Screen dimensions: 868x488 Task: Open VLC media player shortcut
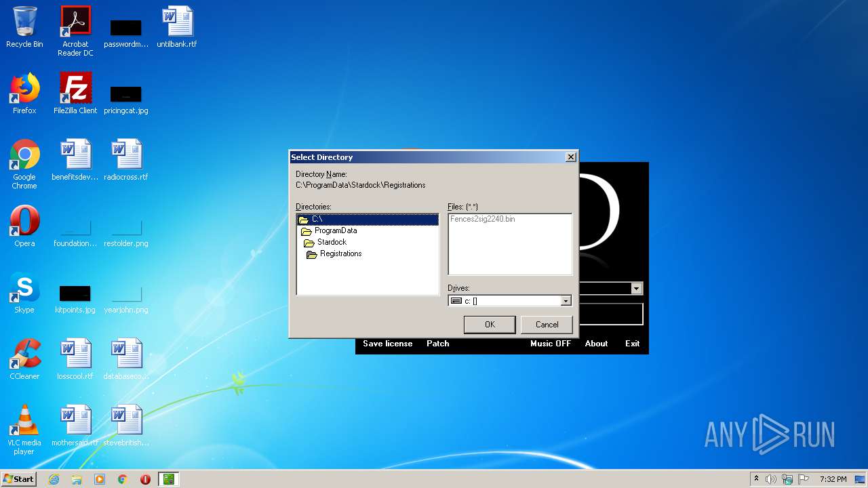pyautogui.click(x=24, y=430)
